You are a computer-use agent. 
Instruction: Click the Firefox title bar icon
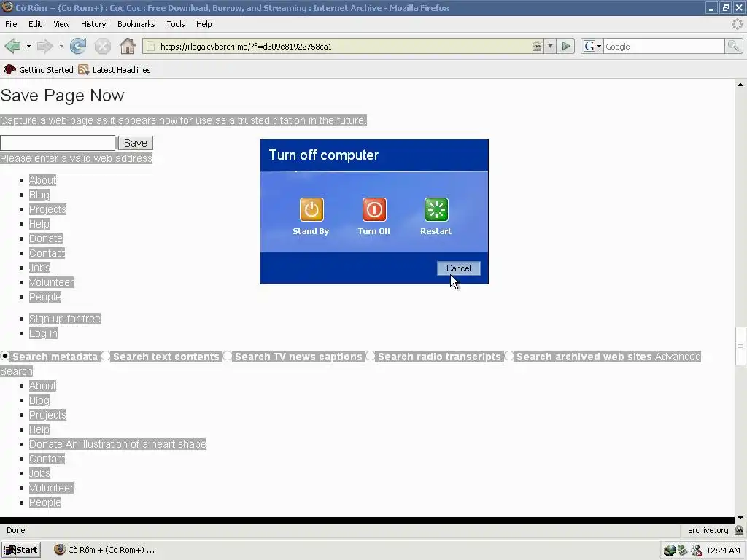tap(7, 7)
